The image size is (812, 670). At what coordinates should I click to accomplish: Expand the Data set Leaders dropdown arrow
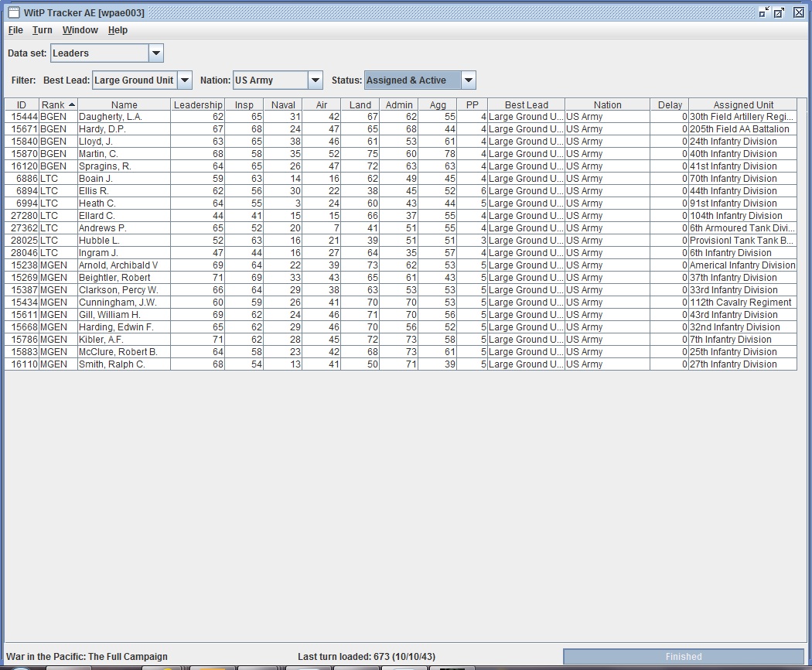(156, 53)
